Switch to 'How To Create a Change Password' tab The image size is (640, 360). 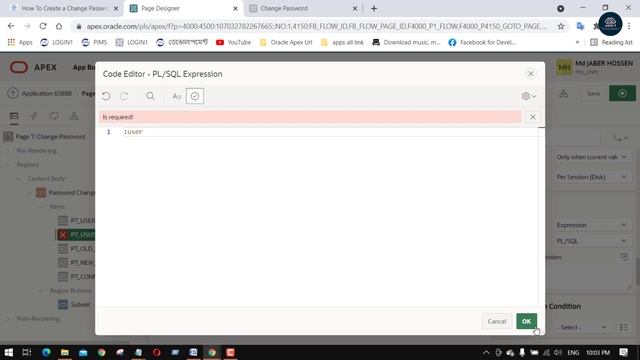coord(64,8)
